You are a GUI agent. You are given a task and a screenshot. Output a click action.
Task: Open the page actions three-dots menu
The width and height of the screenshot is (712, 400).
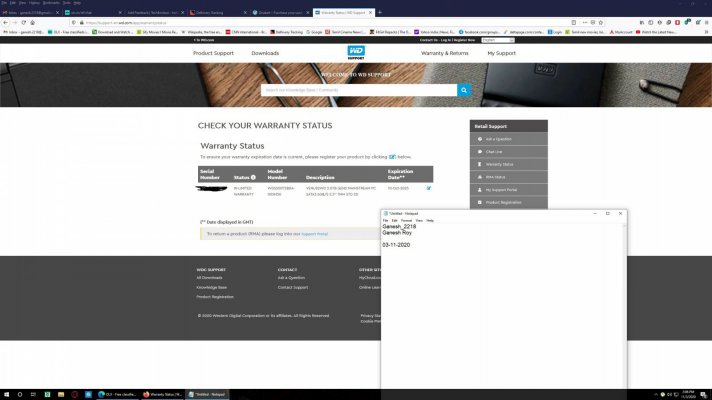pyautogui.click(x=585, y=22)
